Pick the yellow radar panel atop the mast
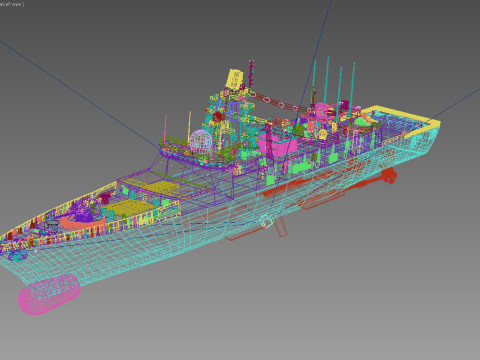 coord(235,79)
